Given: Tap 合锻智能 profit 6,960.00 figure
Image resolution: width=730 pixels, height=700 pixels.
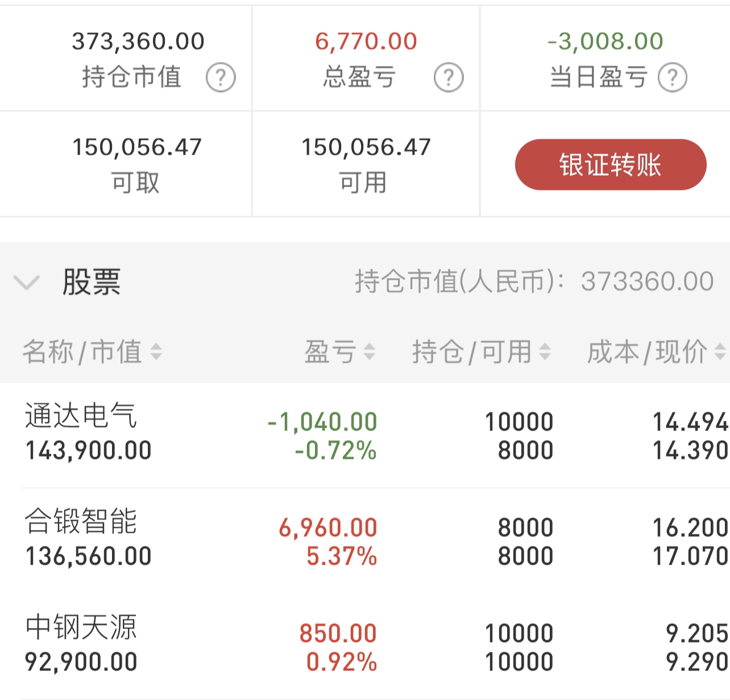Looking at the screenshot, I should click(328, 528).
